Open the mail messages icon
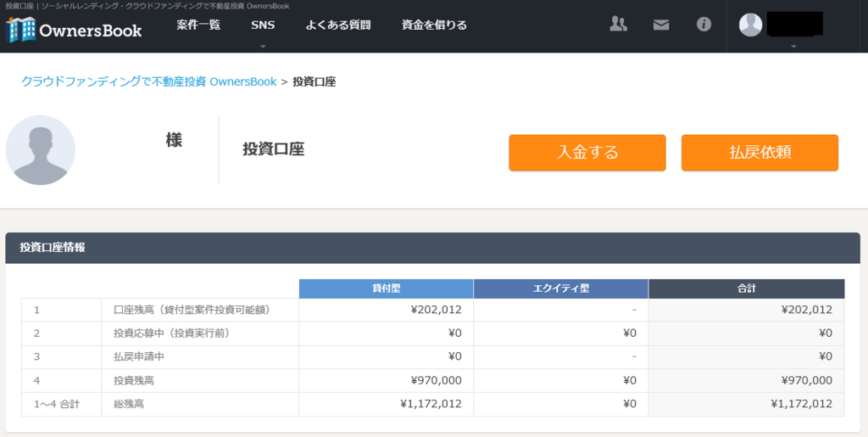This screenshot has width=868, height=437. 661,25
